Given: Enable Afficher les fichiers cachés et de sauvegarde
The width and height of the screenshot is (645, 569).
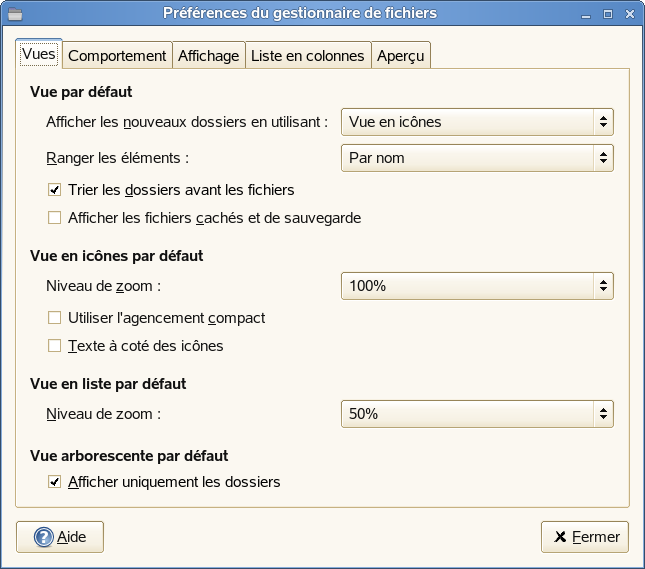Looking at the screenshot, I should click(x=55, y=217).
